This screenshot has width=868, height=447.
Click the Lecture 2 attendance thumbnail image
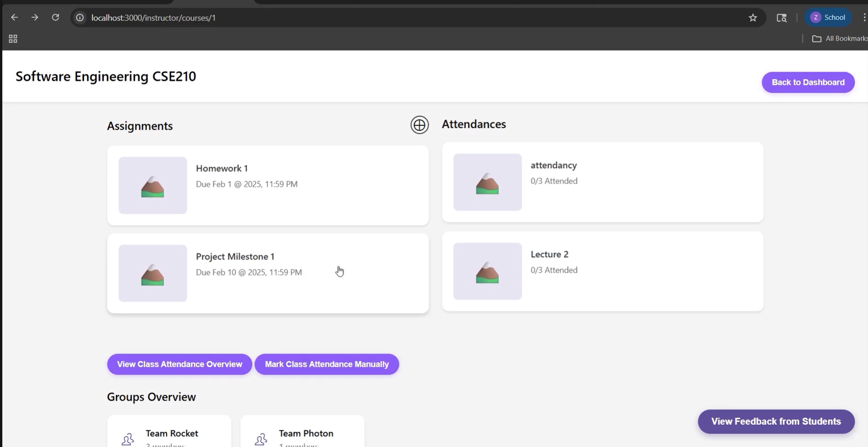[486, 271]
